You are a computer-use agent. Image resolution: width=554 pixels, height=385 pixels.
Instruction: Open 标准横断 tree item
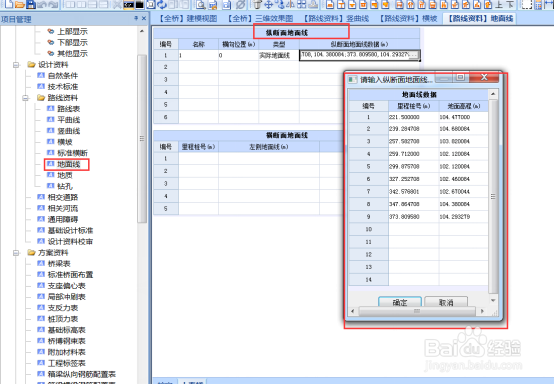coord(67,153)
